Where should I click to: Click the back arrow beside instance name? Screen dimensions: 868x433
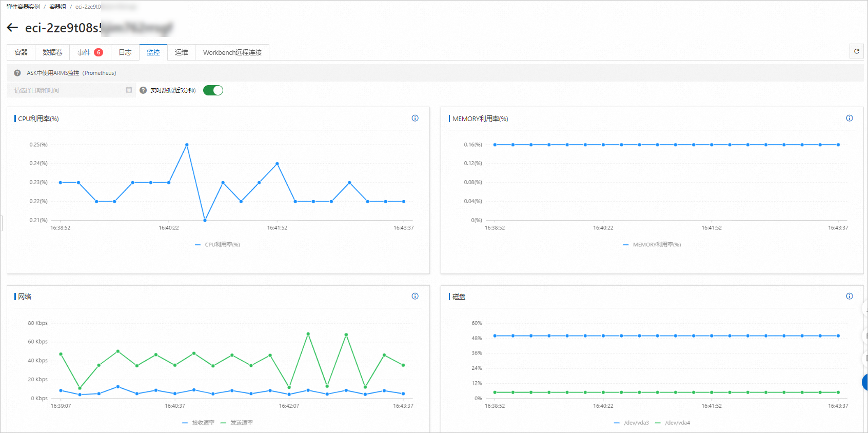pos(13,28)
